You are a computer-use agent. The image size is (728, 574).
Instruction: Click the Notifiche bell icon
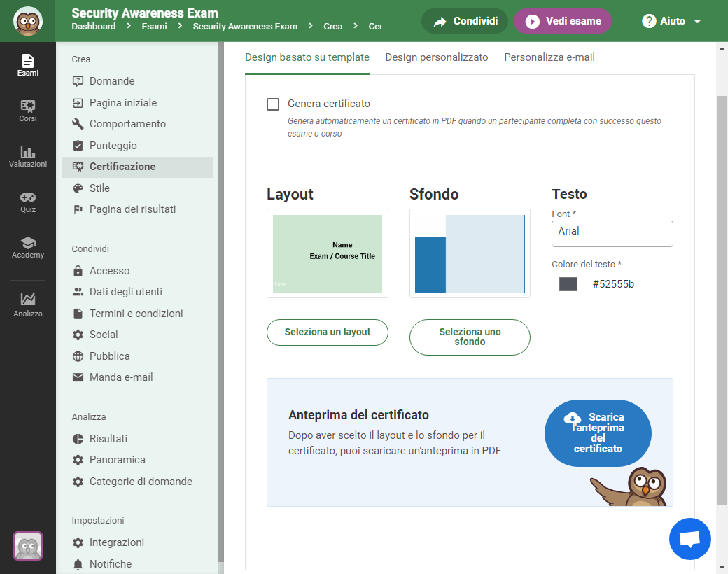point(78,563)
